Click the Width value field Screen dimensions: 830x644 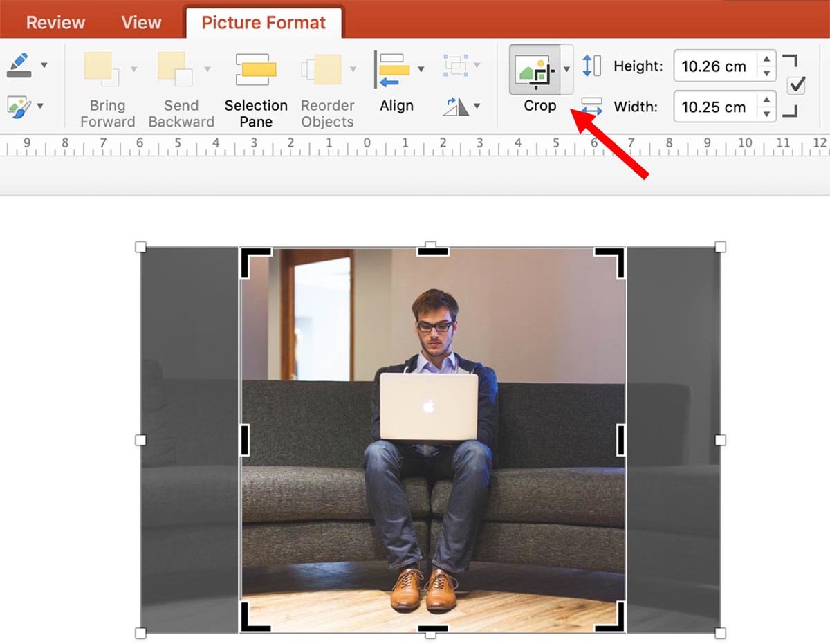[x=715, y=107]
